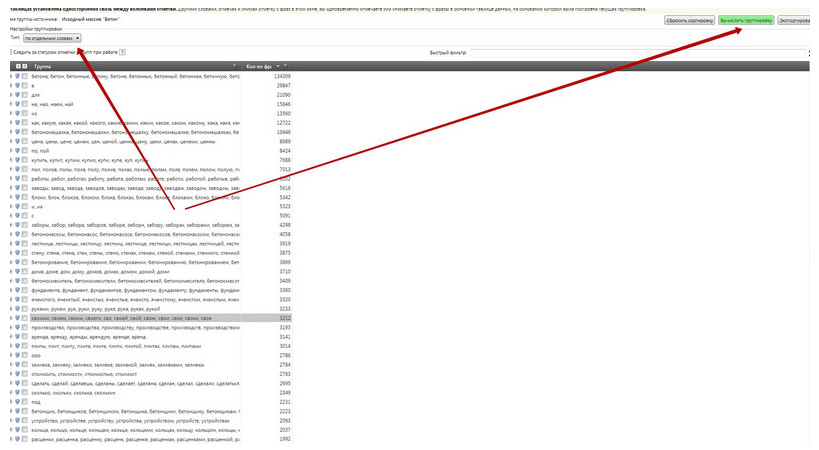Viewport: 819px width, 450px height.
Task: Sort by the 'Кол-во фраз' column header
Action: pyautogui.click(x=263, y=66)
